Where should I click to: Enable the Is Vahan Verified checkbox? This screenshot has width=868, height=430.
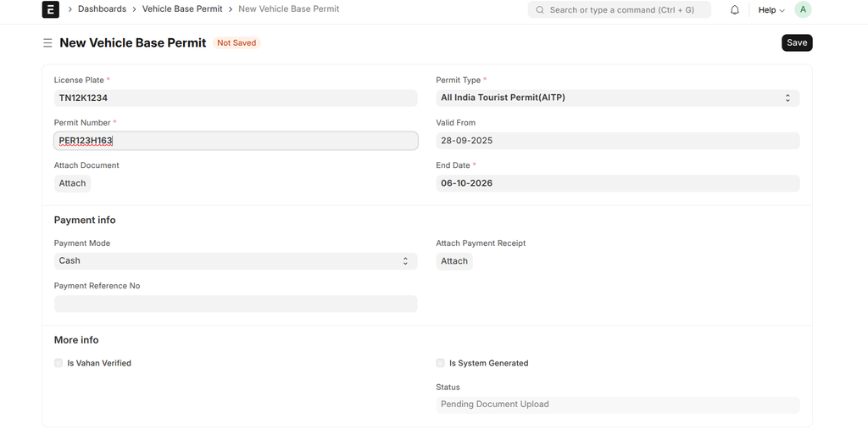(x=58, y=363)
